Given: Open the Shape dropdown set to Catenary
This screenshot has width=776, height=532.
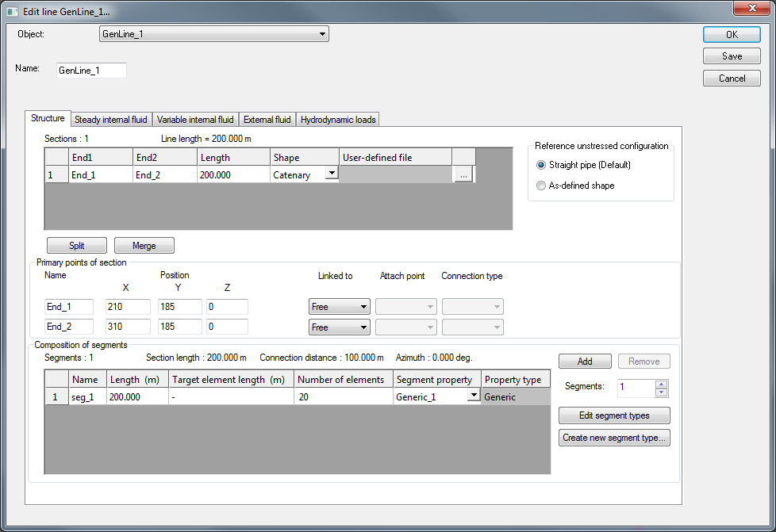Looking at the screenshot, I should [x=332, y=173].
